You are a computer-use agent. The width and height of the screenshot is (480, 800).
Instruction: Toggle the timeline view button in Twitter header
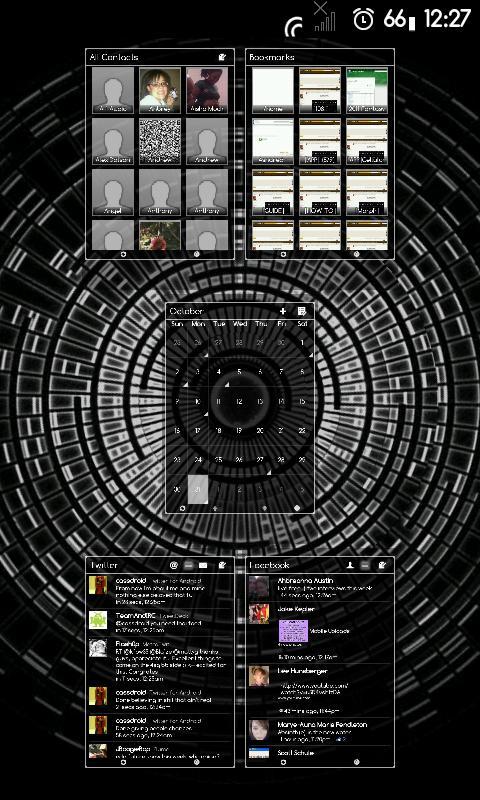(x=189, y=565)
